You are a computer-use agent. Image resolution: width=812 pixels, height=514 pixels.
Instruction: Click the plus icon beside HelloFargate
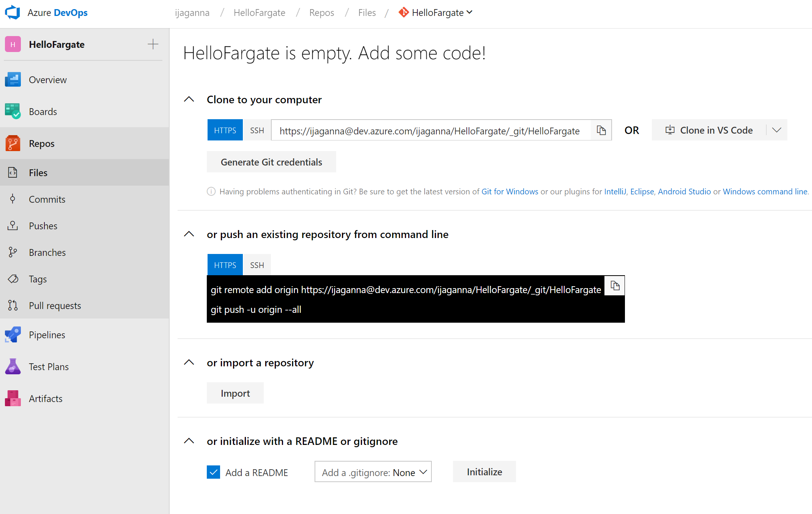point(153,44)
